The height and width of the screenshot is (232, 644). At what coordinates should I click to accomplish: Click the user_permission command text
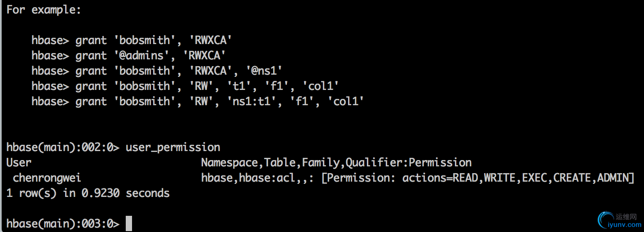173,147
